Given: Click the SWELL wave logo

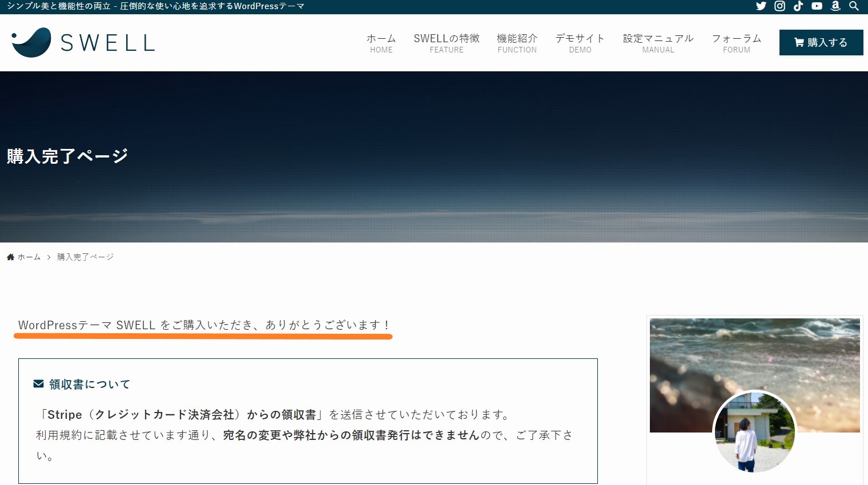Looking at the screenshot, I should tap(31, 42).
